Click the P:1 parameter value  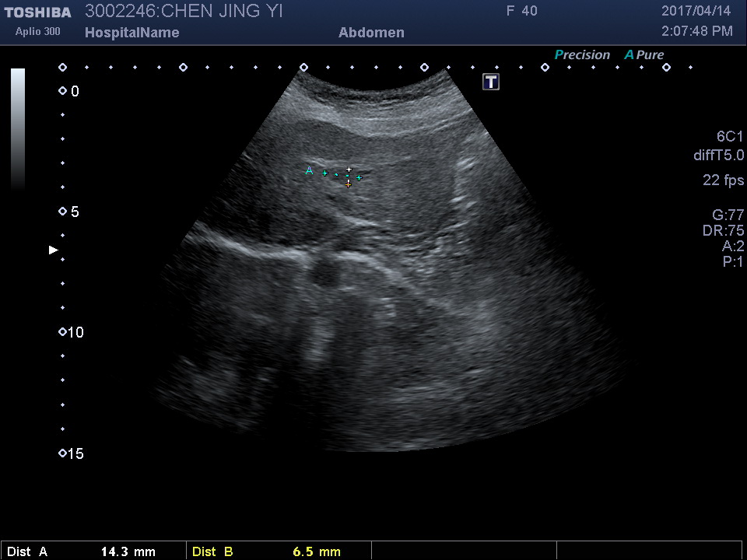733,261
